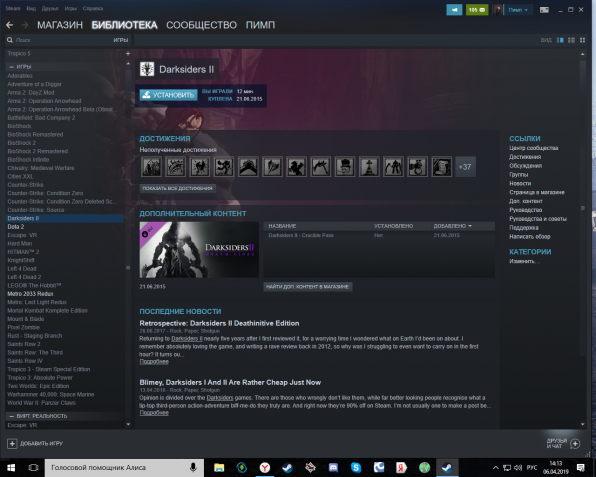This screenshot has height=477, width=596.
Task: Click the Darksiders II DLC thumbnail
Action: [x=199, y=250]
